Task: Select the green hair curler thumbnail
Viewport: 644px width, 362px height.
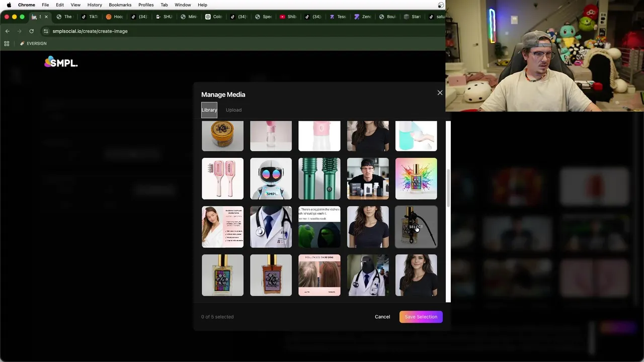Action: click(319, 178)
